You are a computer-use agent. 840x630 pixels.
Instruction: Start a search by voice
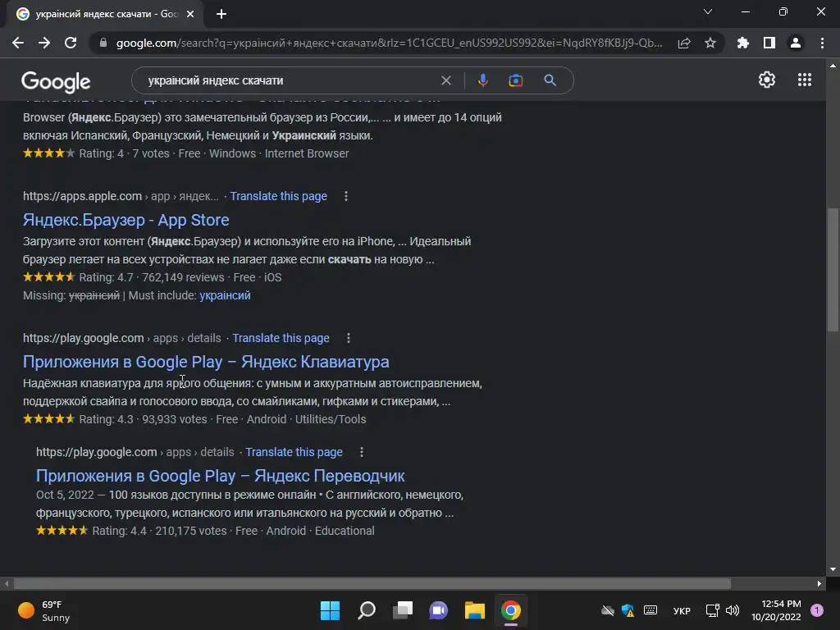(482, 80)
